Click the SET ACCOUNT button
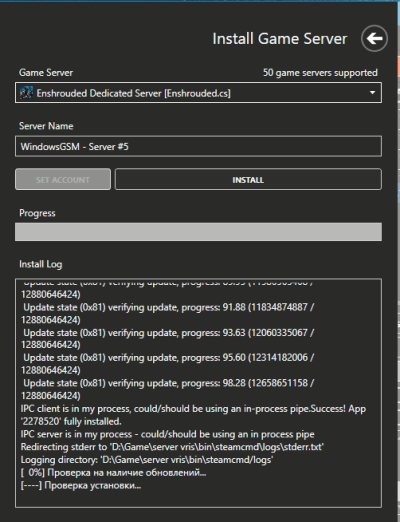The image size is (400, 522). 63,180
